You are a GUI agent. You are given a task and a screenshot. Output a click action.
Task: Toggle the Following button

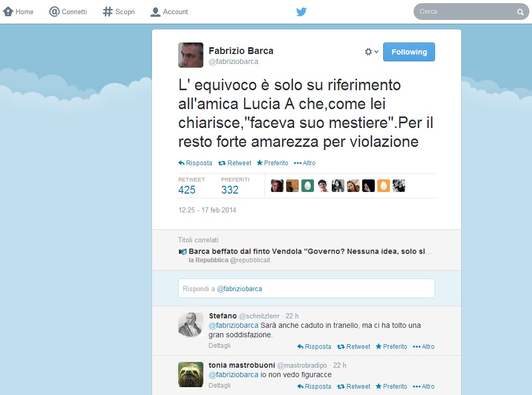coord(409,52)
